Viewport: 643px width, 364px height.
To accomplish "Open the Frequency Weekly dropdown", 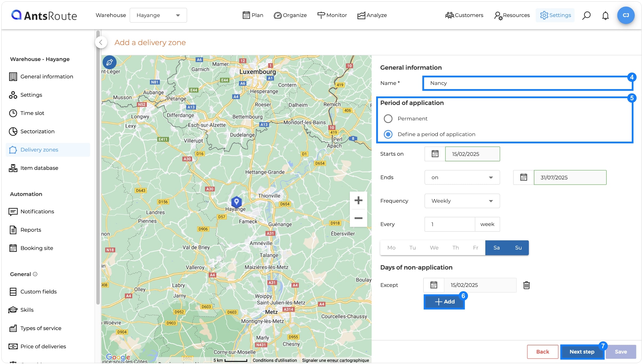I will tap(462, 201).
